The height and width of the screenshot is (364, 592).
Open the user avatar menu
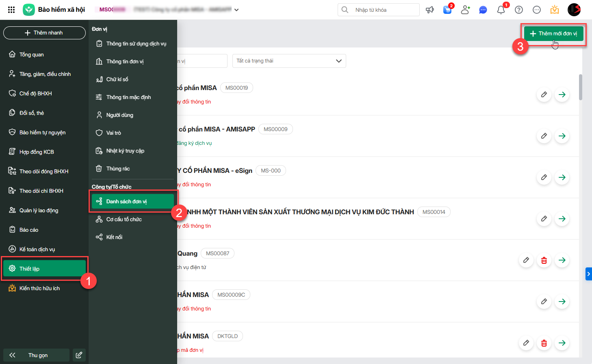coord(574,10)
